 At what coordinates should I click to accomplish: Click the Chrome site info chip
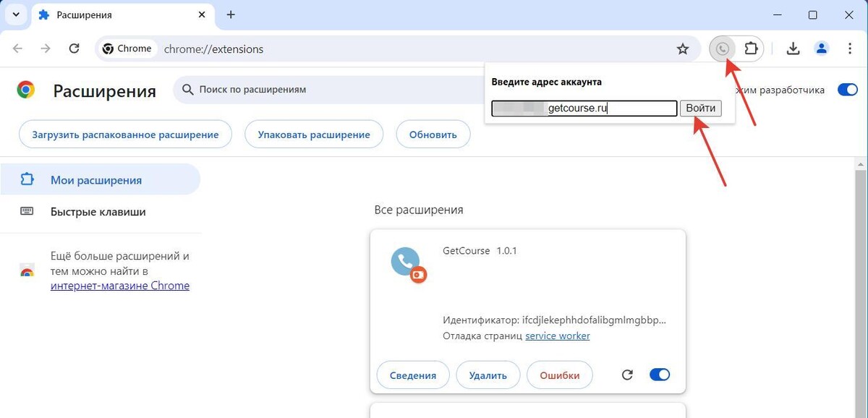128,49
